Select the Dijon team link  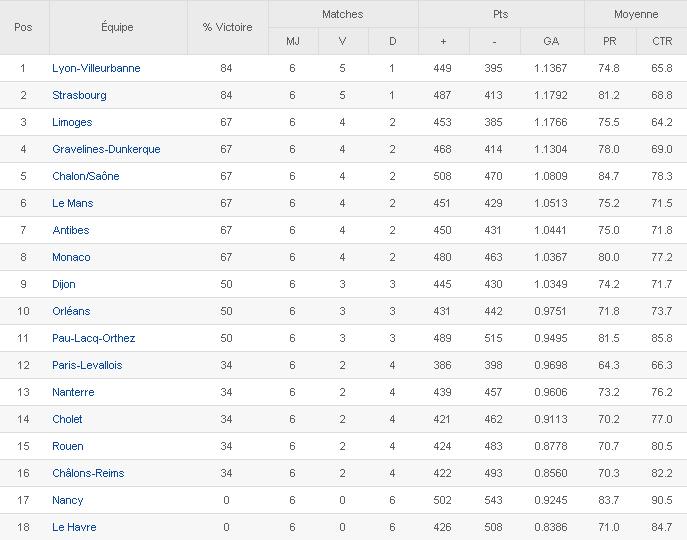(x=64, y=284)
